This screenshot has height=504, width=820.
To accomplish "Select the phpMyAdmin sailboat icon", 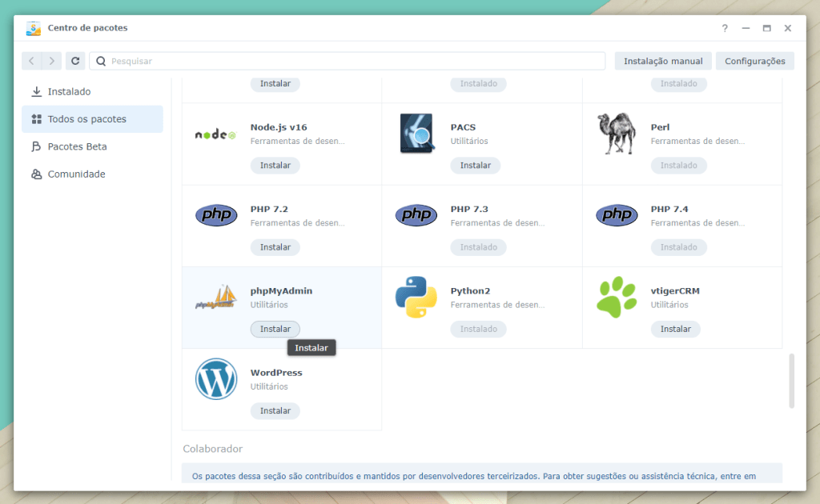I will [216, 298].
